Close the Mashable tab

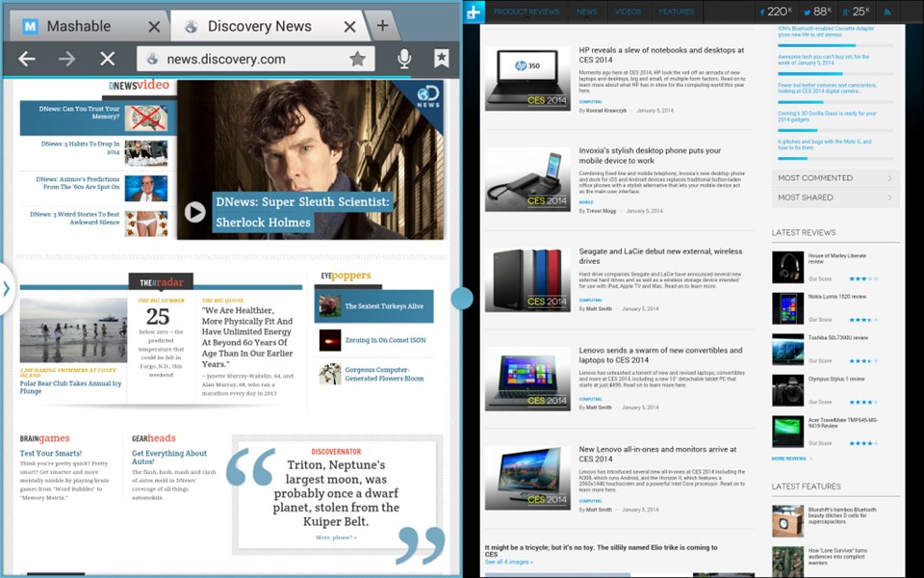(x=154, y=27)
